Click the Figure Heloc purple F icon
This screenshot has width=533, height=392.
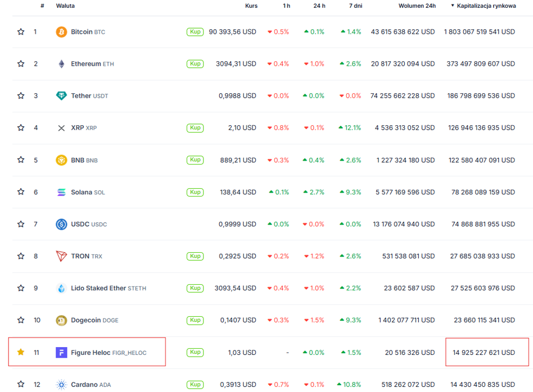pyautogui.click(x=61, y=353)
